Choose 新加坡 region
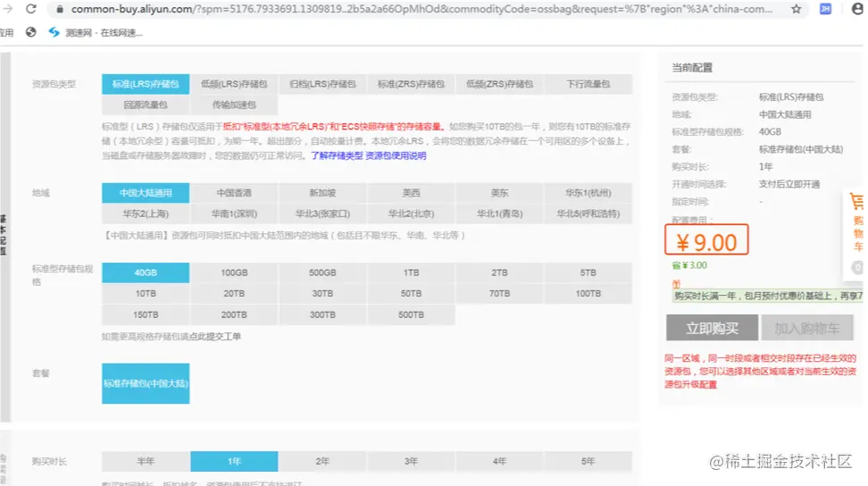The image size is (868, 486). [322, 193]
